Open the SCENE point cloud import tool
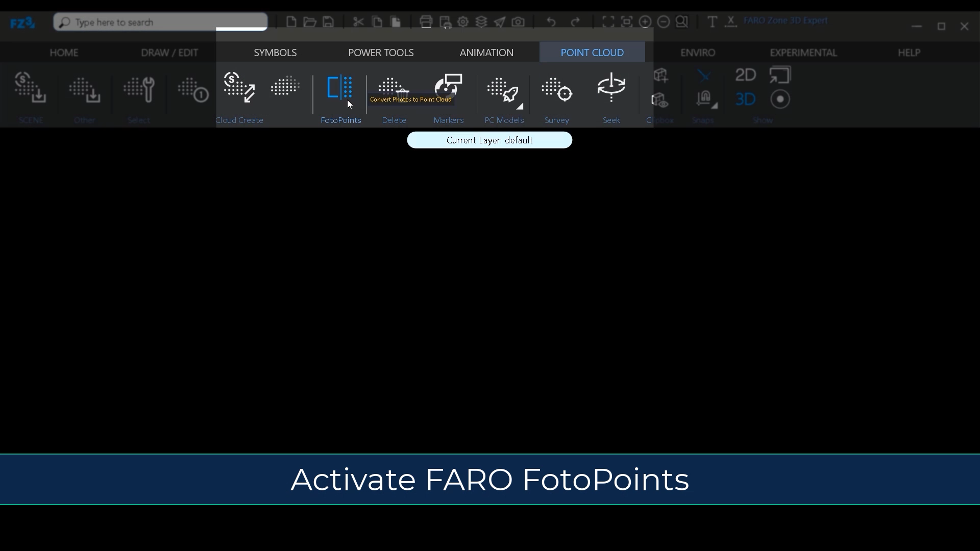 [x=30, y=88]
